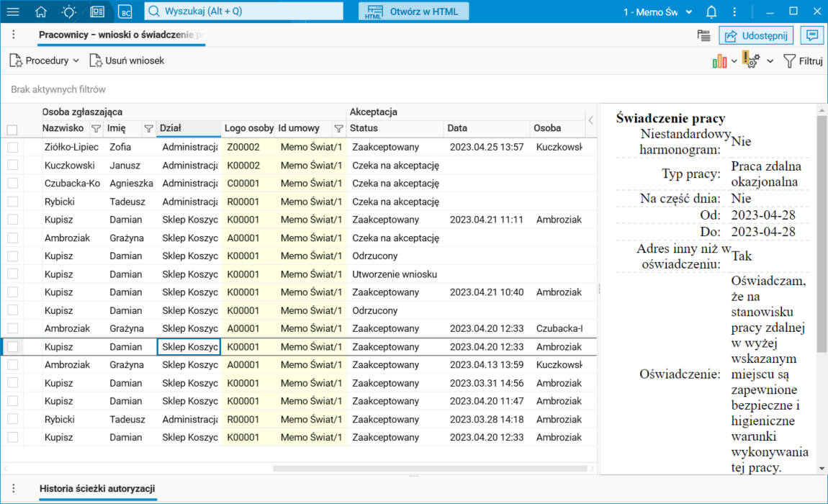This screenshot has width=828, height=504.
Task: Focus the Wyszukaj (Alt + Q) search field
Action: tap(244, 11)
